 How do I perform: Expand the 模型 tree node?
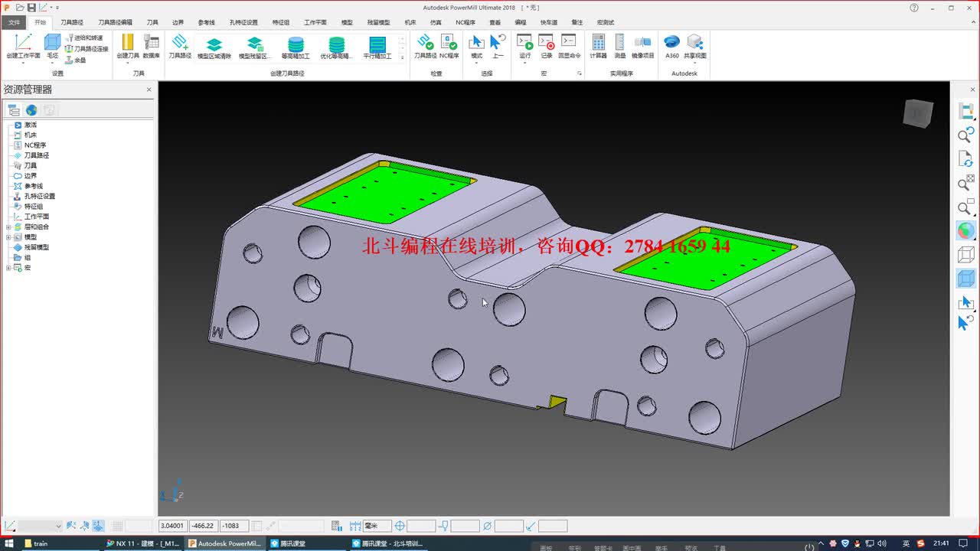point(8,237)
